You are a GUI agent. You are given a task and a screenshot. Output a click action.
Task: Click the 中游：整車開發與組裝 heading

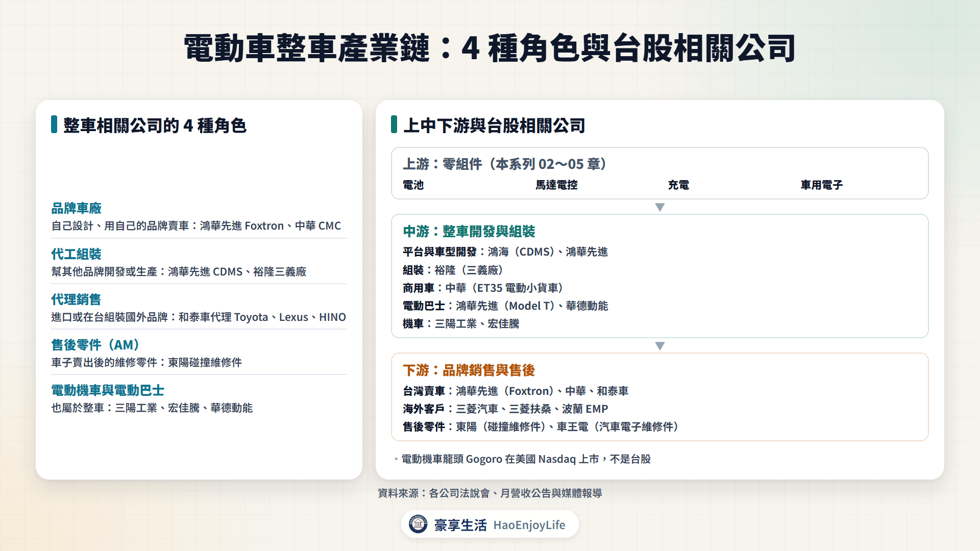469,232
